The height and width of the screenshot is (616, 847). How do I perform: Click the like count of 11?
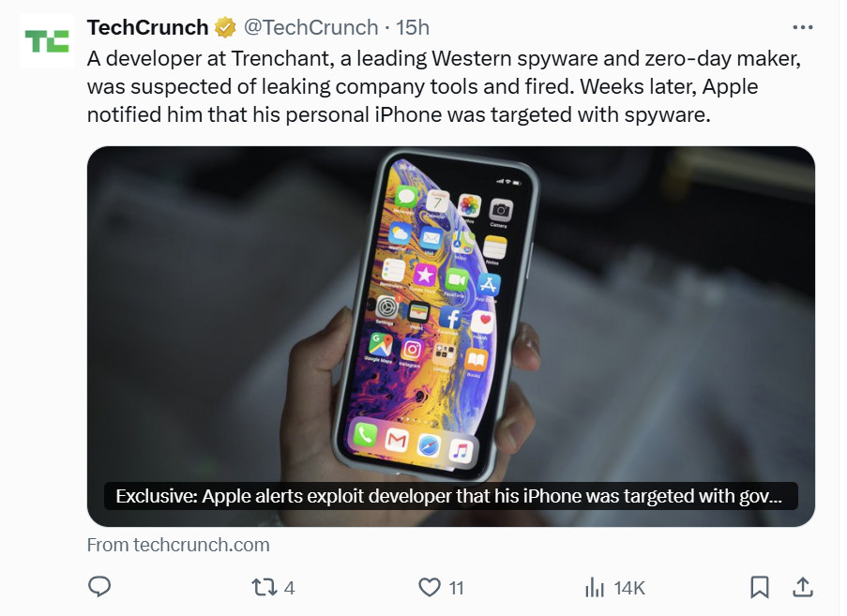457,588
